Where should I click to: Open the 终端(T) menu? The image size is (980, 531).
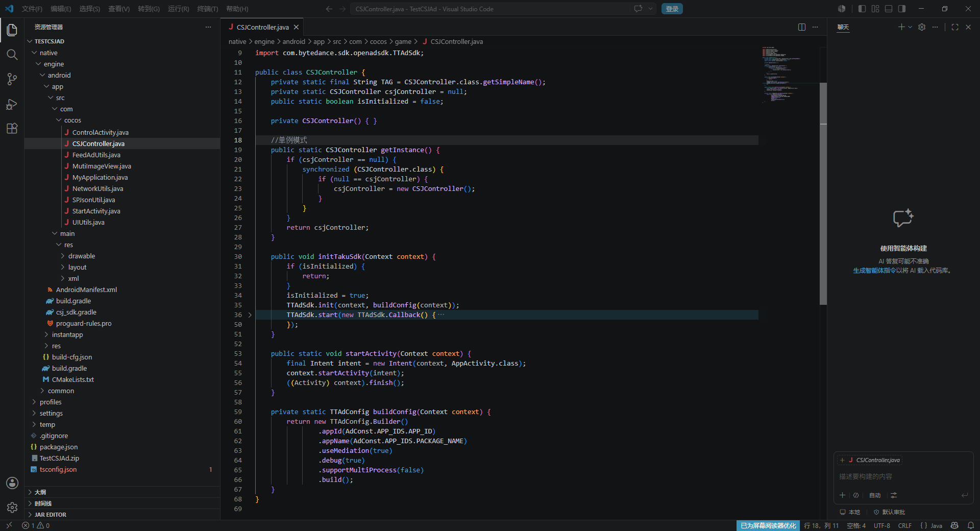click(x=208, y=9)
